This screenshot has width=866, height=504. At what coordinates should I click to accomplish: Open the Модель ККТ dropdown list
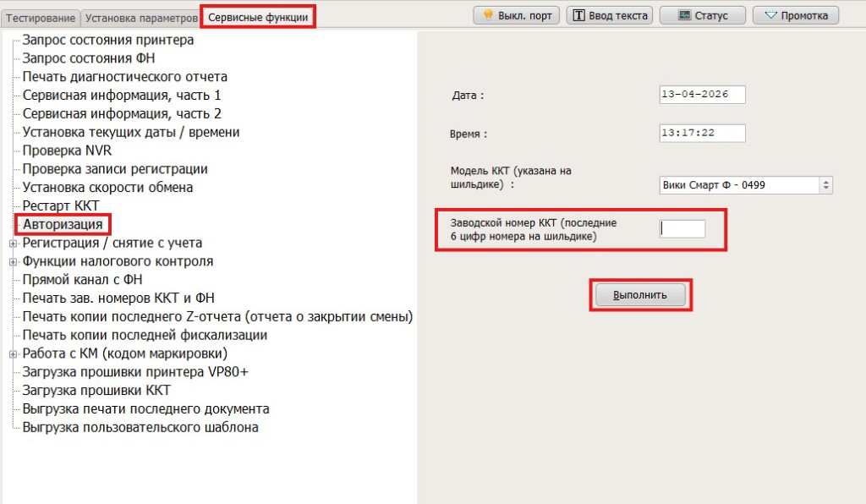(x=826, y=184)
